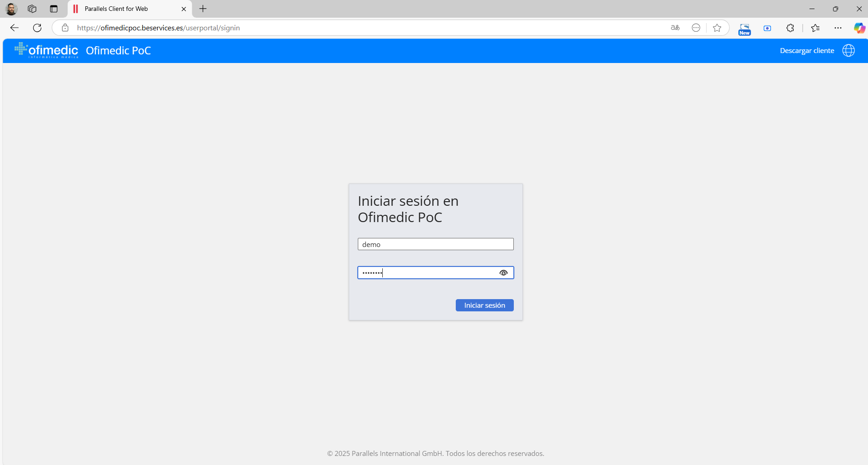
Task: Add page to favorites star icon
Action: tap(717, 28)
